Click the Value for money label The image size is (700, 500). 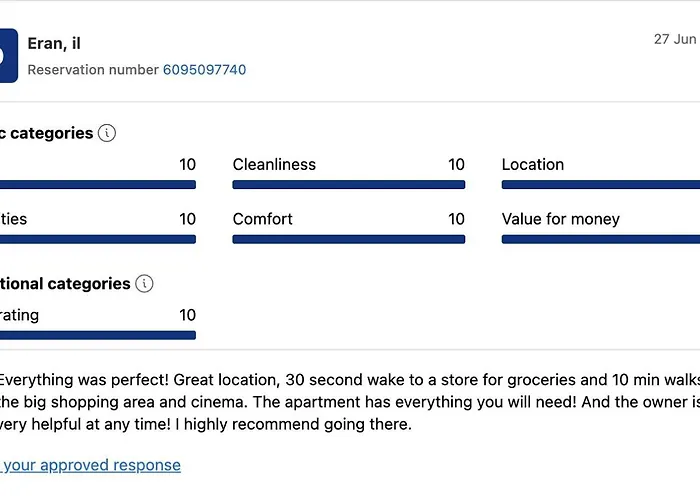pyautogui.click(x=561, y=219)
